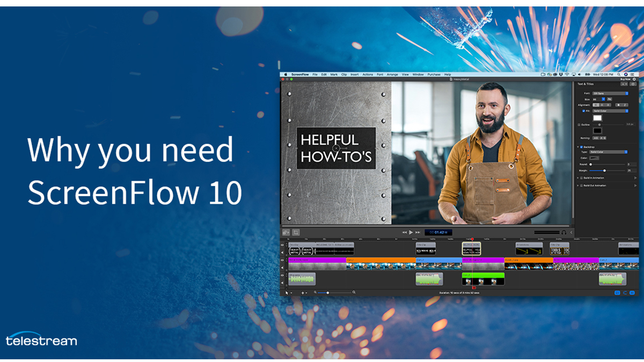Open the Backdrop Type dropdown
The width and height of the screenshot is (644, 362).
pos(609,152)
